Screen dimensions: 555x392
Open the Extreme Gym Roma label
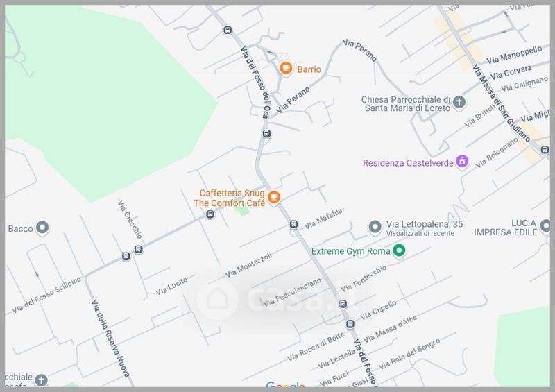tap(350, 251)
